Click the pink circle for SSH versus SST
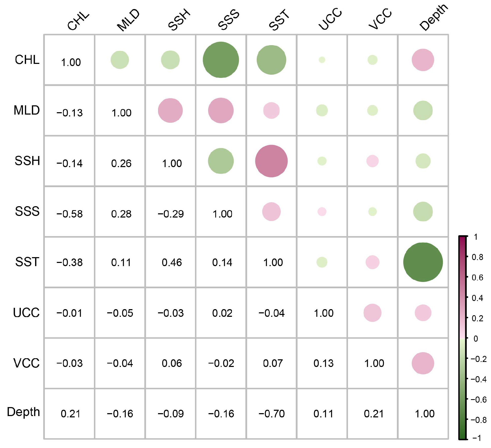This screenshot has height=448, width=491. coord(271,161)
